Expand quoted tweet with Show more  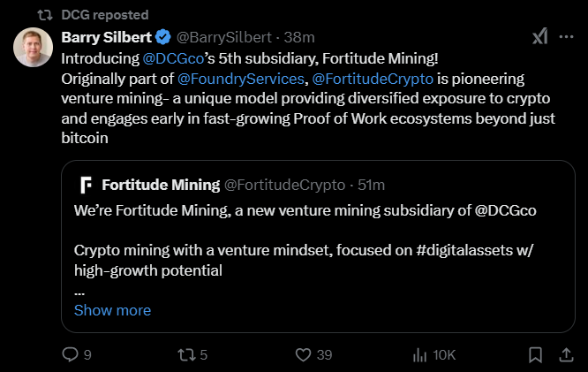(x=112, y=310)
